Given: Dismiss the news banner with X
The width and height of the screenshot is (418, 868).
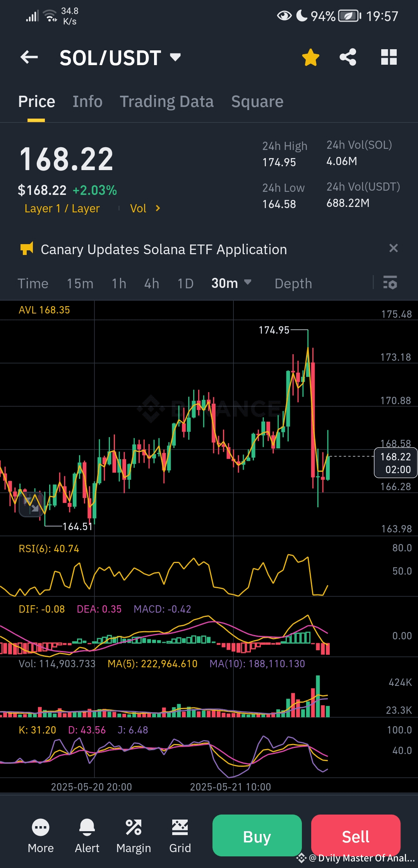Looking at the screenshot, I should tap(394, 248).
